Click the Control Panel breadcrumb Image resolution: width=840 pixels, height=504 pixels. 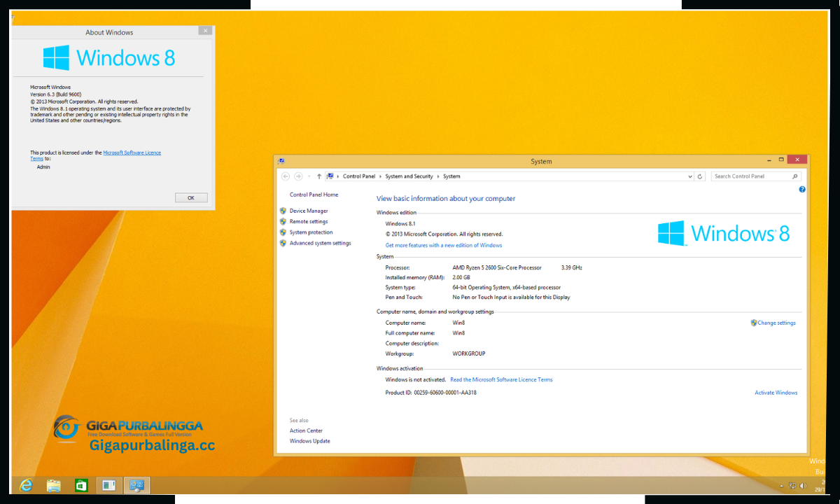pos(359,176)
